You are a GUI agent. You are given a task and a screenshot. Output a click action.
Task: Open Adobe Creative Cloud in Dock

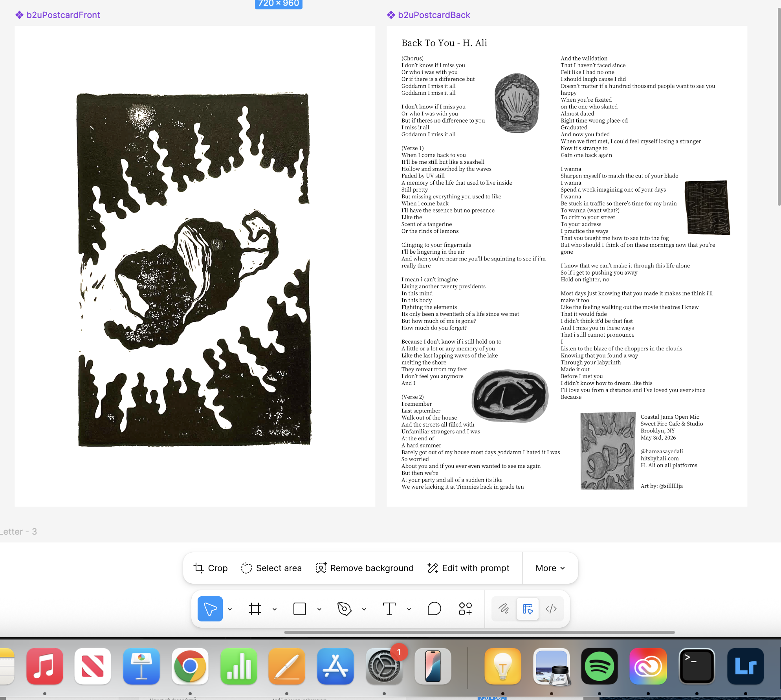tap(648, 666)
